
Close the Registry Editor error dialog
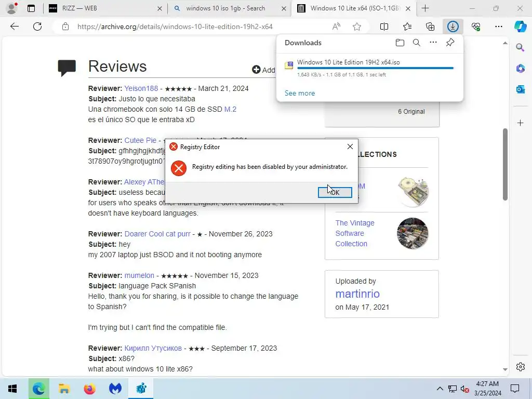pyautogui.click(x=350, y=147)
